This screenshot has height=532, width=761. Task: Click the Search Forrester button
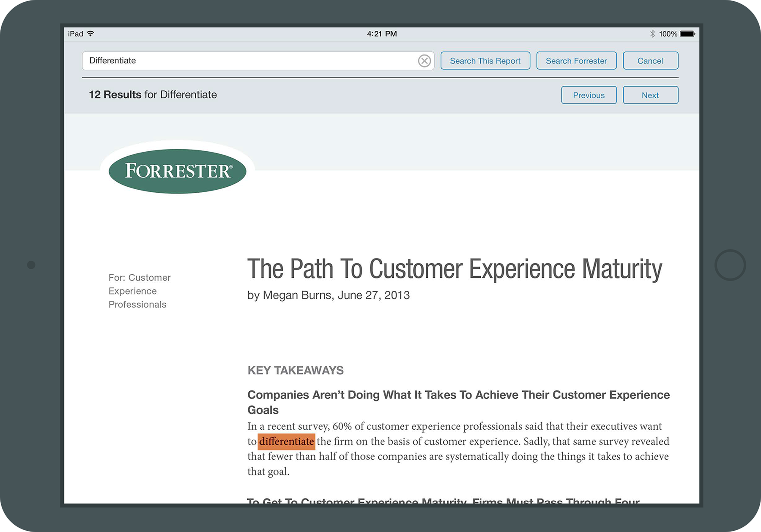[576, 61]
